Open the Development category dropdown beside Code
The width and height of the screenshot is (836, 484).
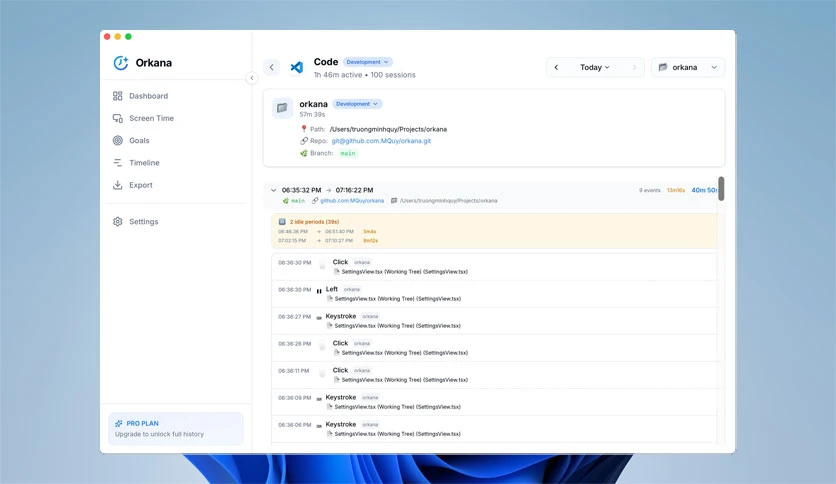[367, 62]
